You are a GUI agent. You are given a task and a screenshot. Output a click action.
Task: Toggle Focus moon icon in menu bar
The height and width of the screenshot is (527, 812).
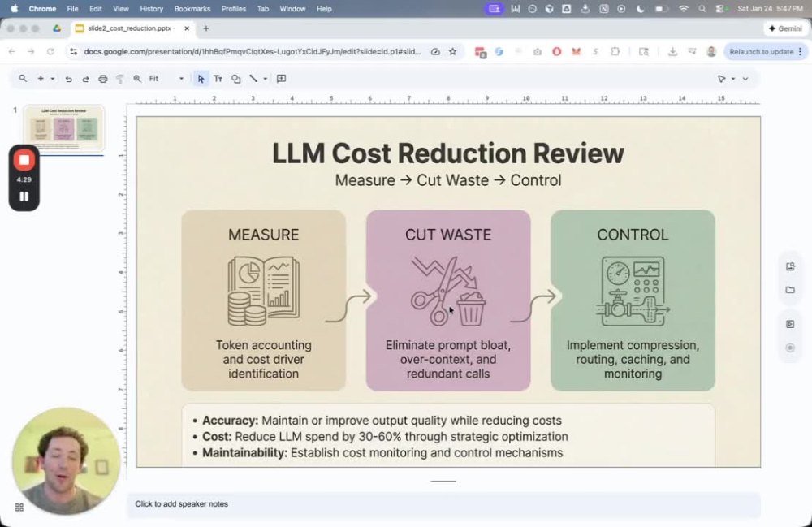[x=640, y=9]
